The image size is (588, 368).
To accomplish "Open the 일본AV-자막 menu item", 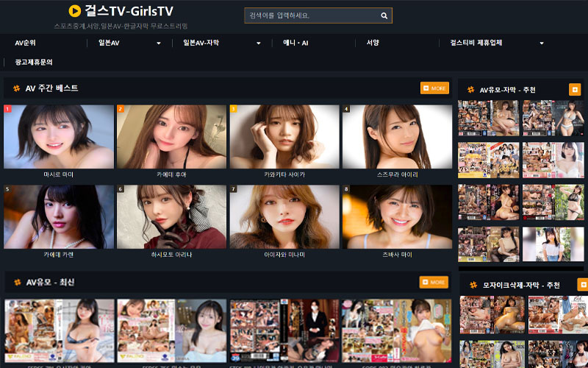I will [x=201, y=43].
